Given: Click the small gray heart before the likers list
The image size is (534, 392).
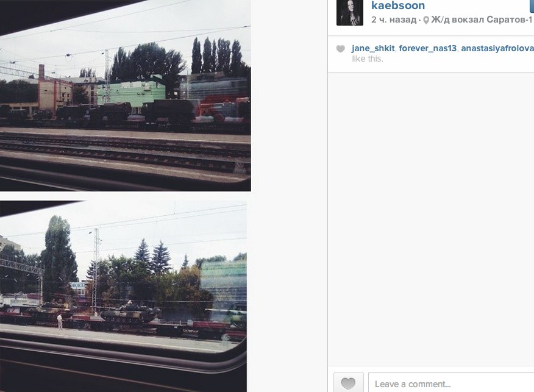Looking at the screenshot, I should [341, 49].
